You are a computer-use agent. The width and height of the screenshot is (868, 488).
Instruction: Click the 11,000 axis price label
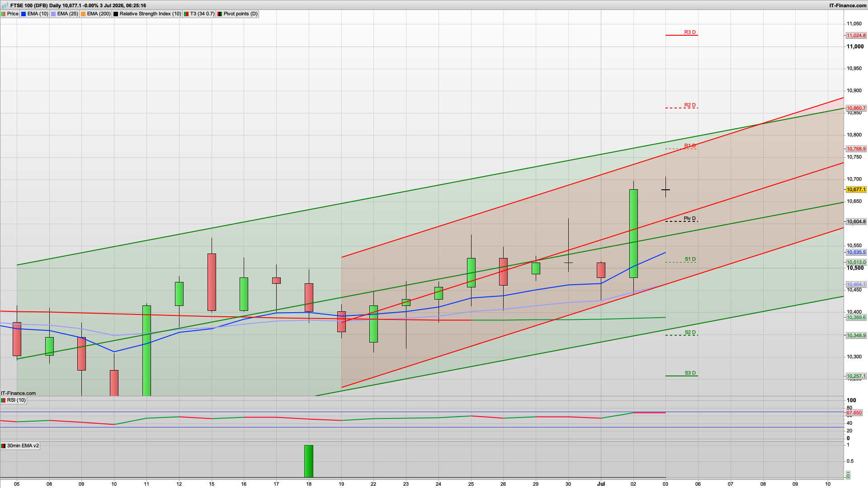pyautogui.click(x=855, y=47)
